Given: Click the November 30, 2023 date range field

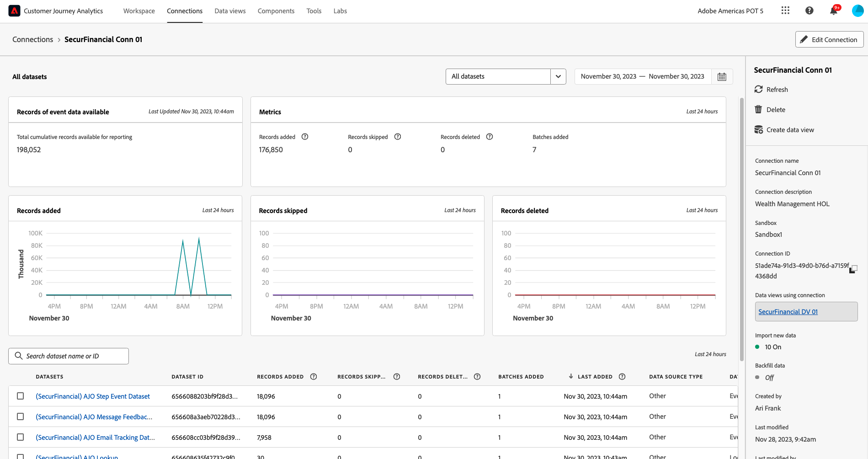Looking at the screenshot, I should point(643,76).
